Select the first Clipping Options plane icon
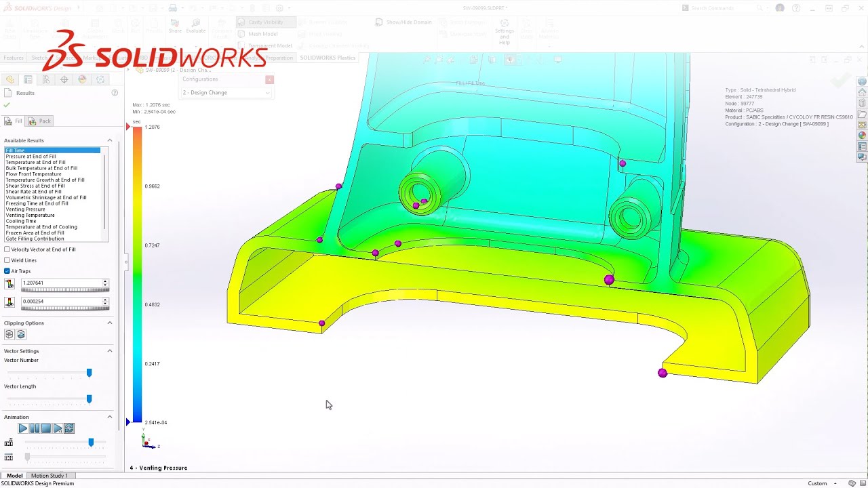The image size is (868, 488). click(x=9, y=334)
